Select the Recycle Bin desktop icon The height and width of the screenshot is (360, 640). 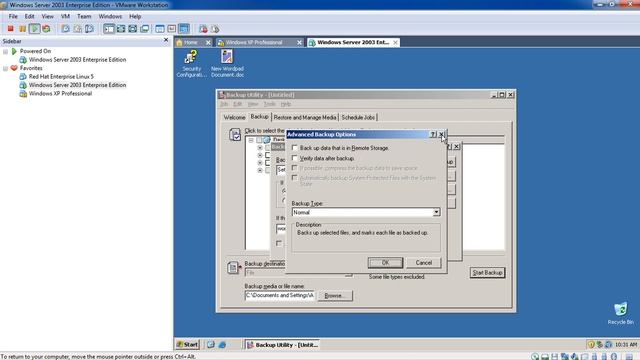point(620,313)
